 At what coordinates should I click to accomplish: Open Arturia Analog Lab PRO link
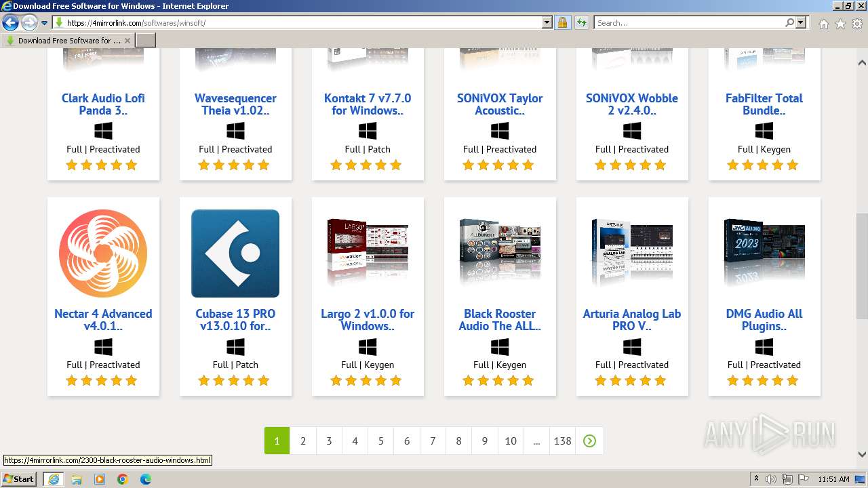coord(632,320)
